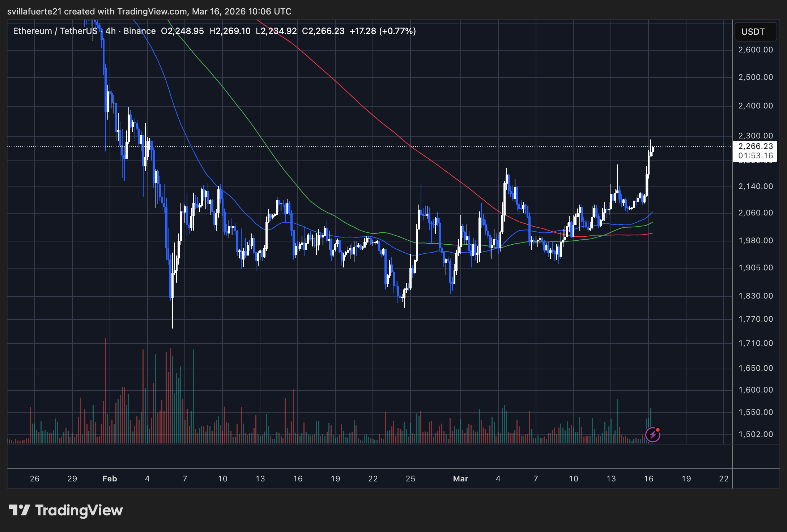
Task: Click the current price label 2,266.23
Action: click(754, 146)
